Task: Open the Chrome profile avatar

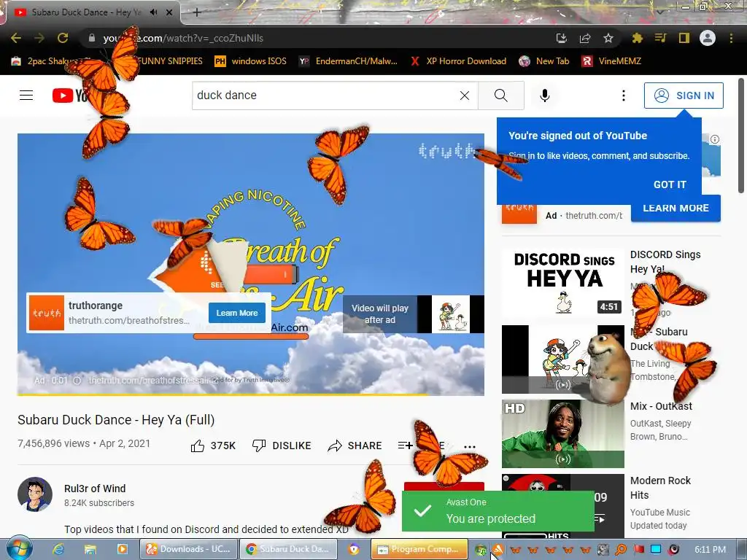Action: tap(707, 38)
